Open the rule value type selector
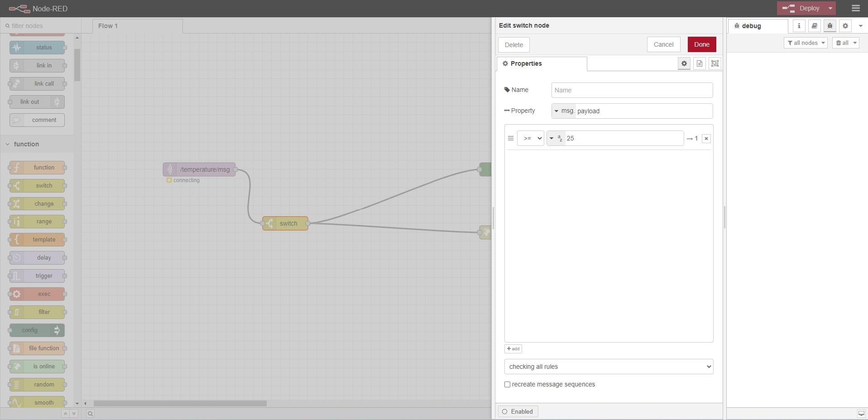Image resolution: width=868 pixels, height=420 pixels. tap(556, 139)
